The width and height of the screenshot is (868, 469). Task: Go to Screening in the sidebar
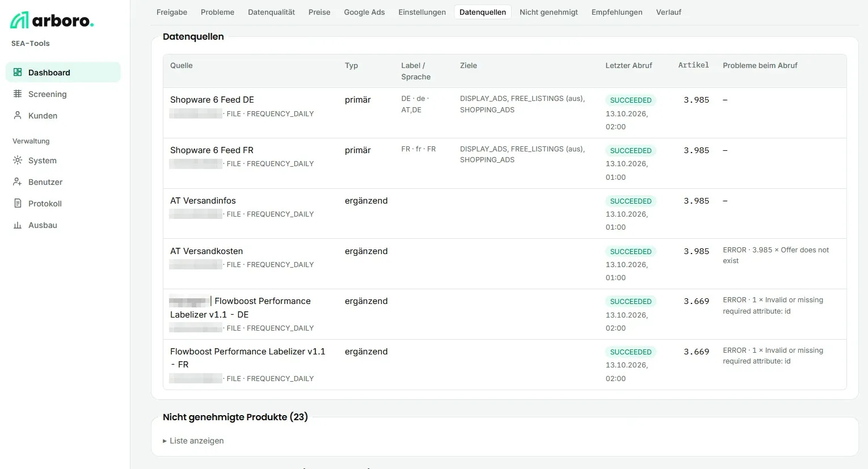63,94
